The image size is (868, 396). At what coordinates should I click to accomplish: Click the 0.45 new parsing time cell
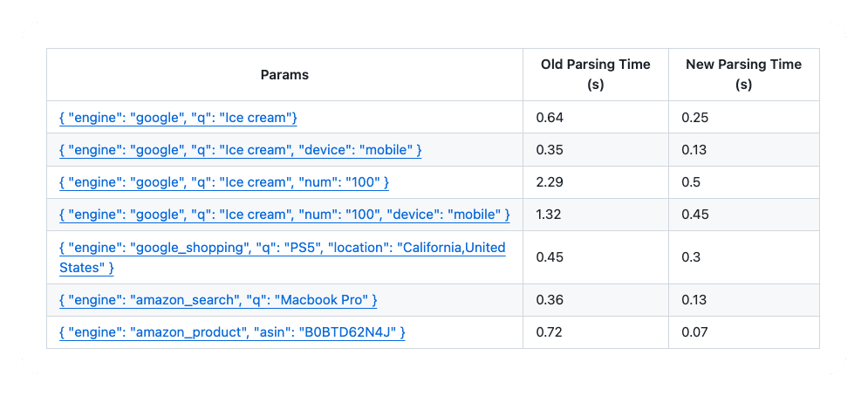tap(694, 215)
